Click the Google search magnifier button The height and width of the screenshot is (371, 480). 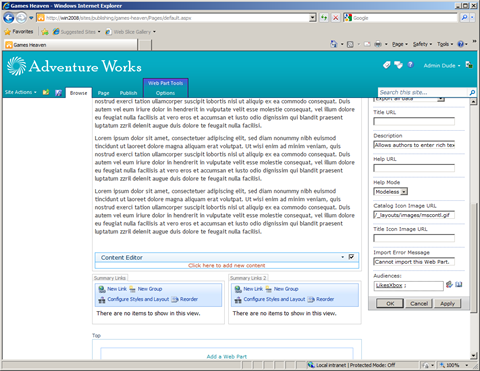pyautogui.click(x=464, y=18)
